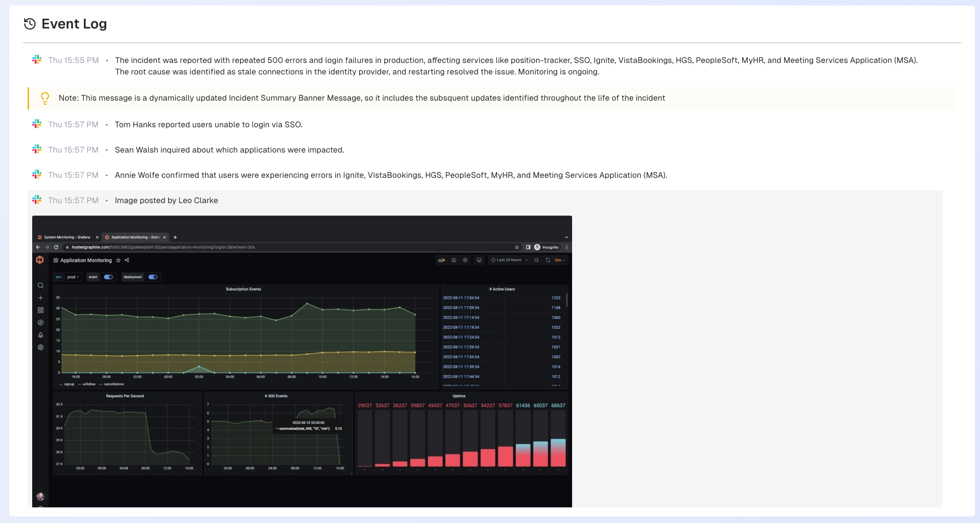980x523 pixels.
Task: Star the Application Monitoring dashboard
Action: coord(119,260)
